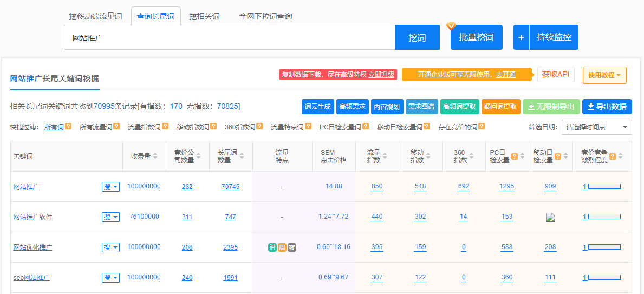The height and width of the screenshot is (294, 644).
Task: Click competition bar in seo网站推广 row
Action: pyautogui.click(x=604, y=277)
